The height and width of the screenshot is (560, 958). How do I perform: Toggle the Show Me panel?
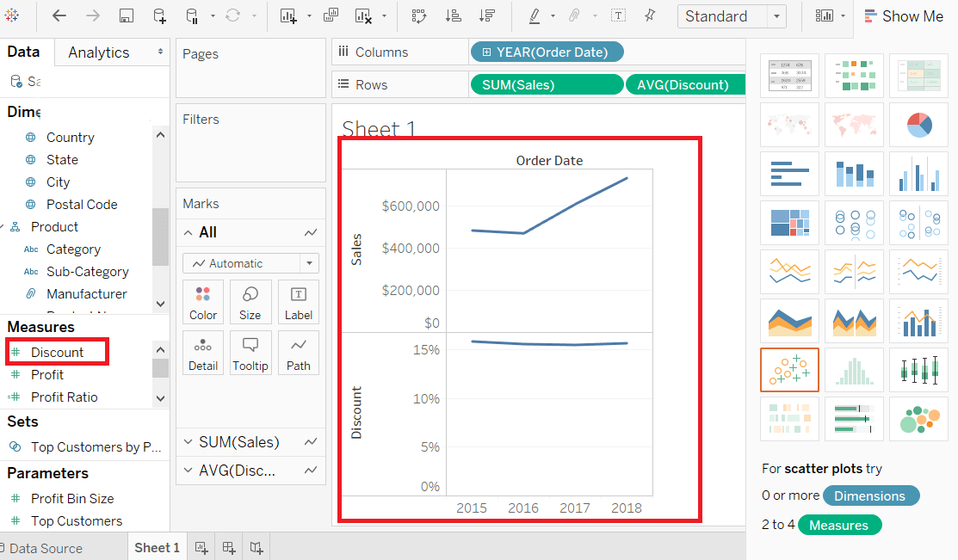pos(904,16)
